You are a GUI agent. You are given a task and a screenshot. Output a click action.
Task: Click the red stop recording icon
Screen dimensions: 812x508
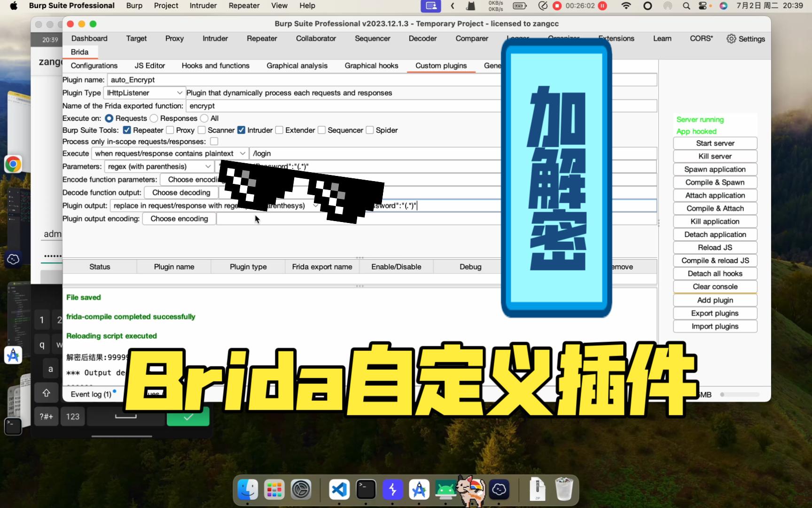[x=557, y=6]
